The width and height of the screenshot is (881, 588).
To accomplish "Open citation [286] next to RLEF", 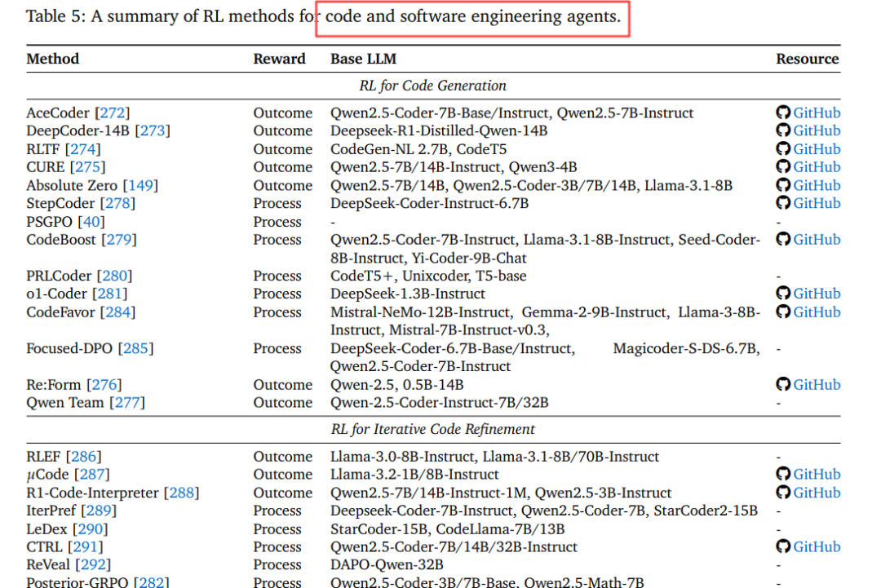I will pos(84,457).
